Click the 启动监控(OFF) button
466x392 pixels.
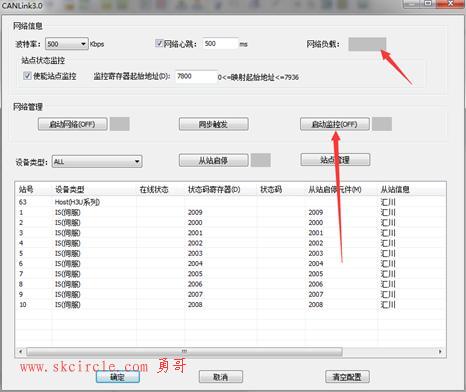click(x=335, y=124)
